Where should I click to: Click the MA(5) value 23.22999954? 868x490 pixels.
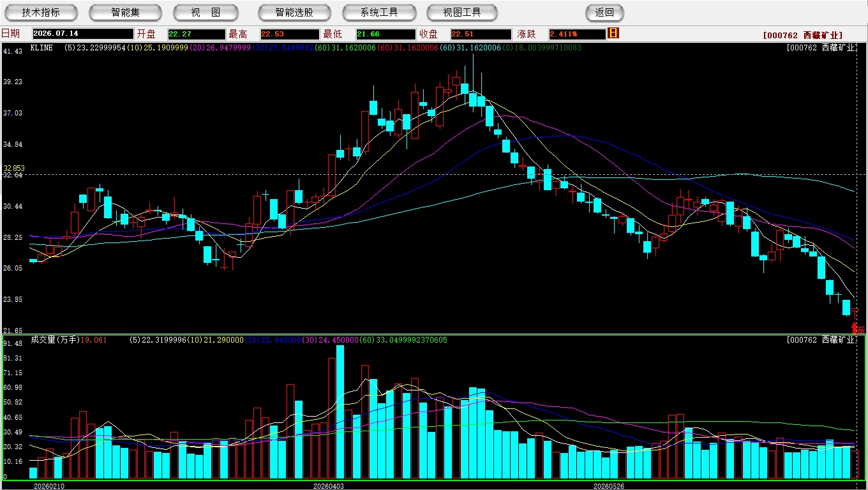(100, 47)
